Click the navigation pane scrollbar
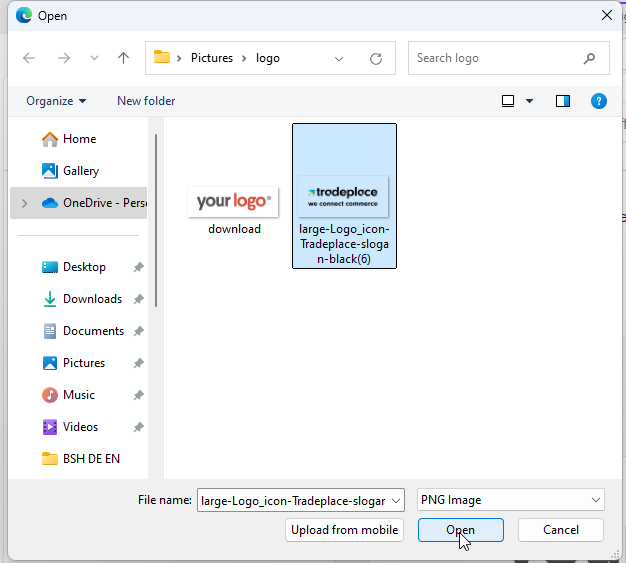The width and height of the screenshot is (626, 563). (156, 220)
